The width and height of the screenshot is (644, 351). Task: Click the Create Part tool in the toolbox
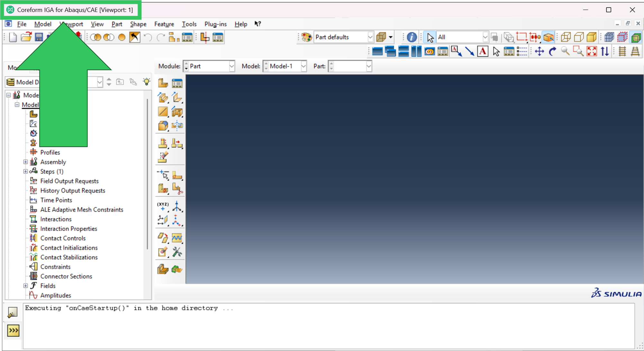coord(163,83)
